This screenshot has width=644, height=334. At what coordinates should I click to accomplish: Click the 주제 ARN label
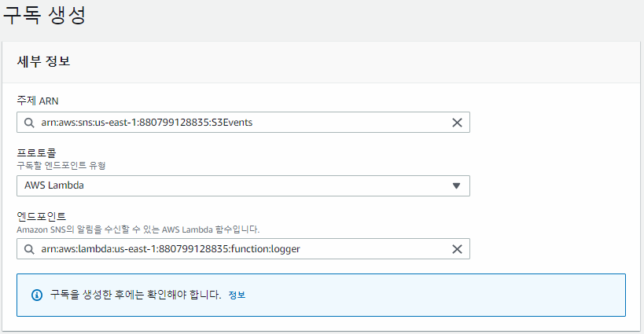point(38,101)
